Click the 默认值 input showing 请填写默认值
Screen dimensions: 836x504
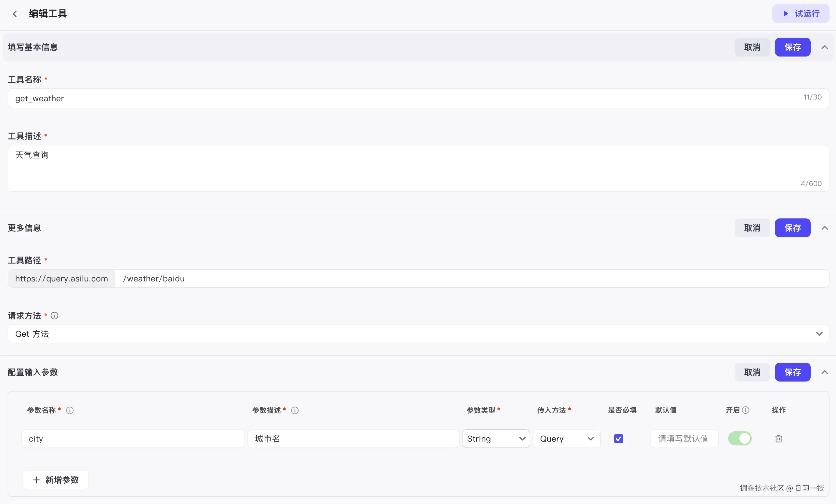pos(683,439)
